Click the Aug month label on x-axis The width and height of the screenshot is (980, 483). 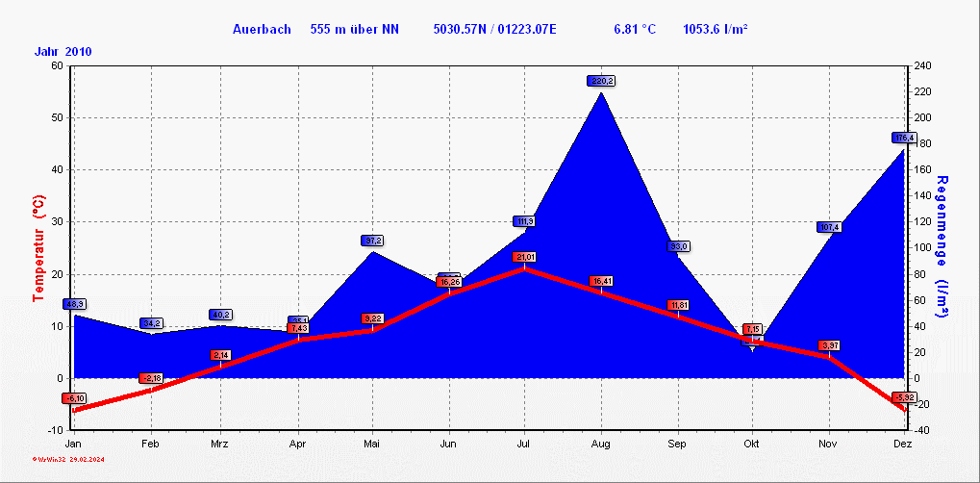tap(601, 444)
